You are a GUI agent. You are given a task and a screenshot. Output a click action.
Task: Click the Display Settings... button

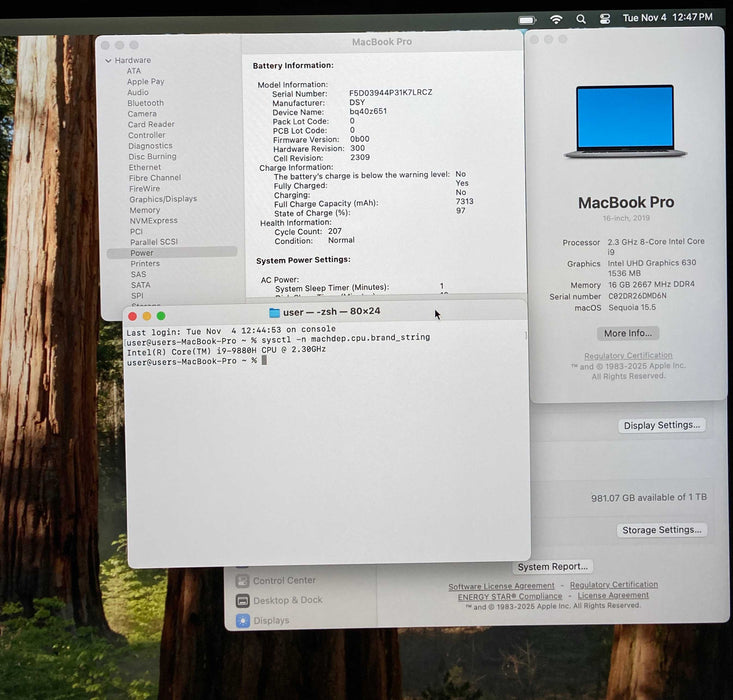(662, 426)
